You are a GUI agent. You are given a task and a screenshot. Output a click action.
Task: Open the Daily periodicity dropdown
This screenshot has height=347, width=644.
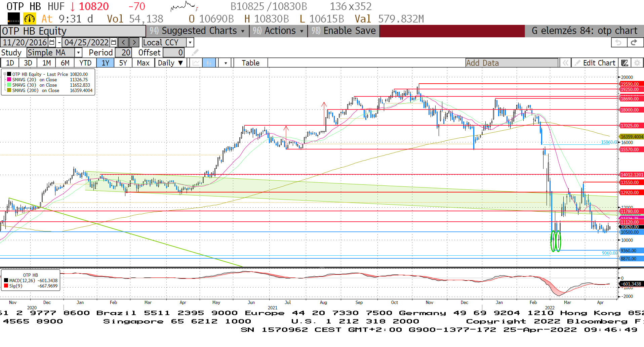pyautogui.click(x=170, y=63)
